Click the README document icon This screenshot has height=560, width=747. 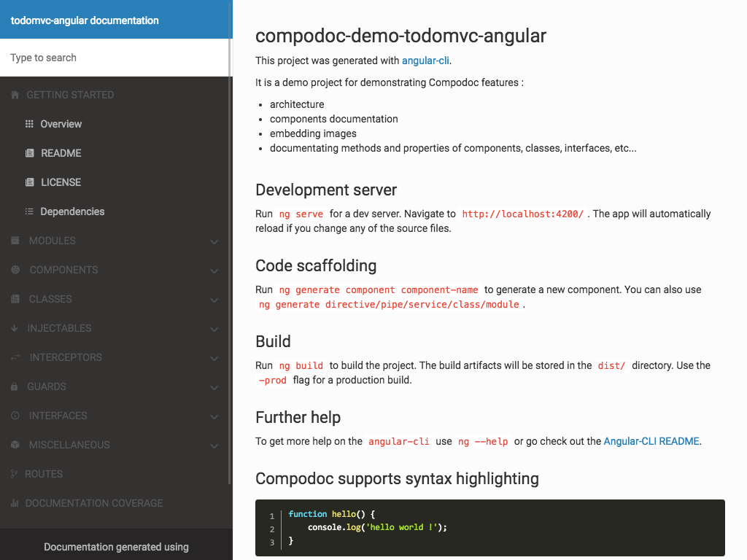[31, 153]
